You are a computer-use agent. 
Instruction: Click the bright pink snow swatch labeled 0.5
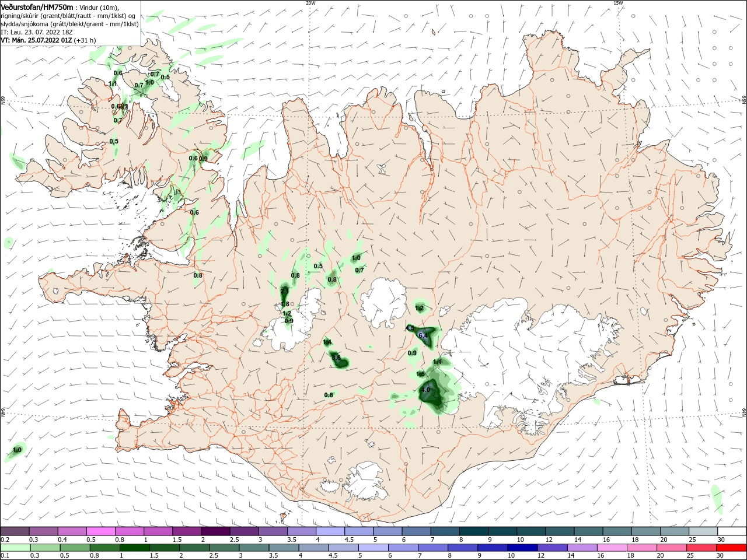(x=101, y=531)
